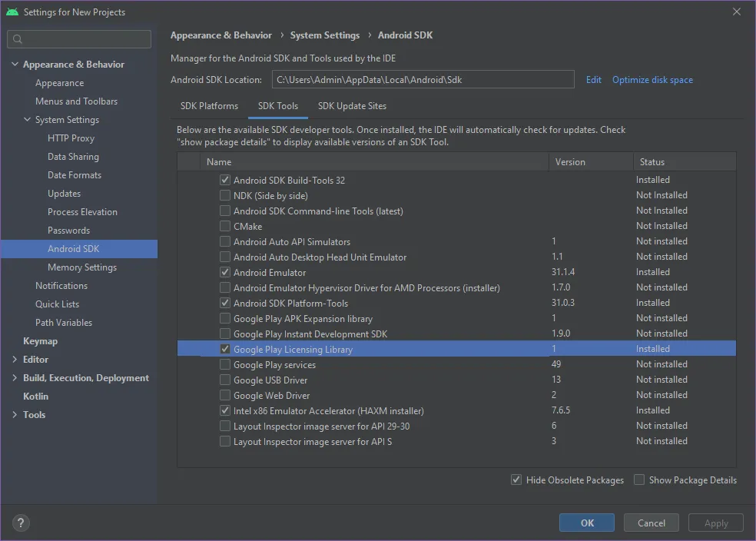Open Process Elevation settings

(82, 211)
